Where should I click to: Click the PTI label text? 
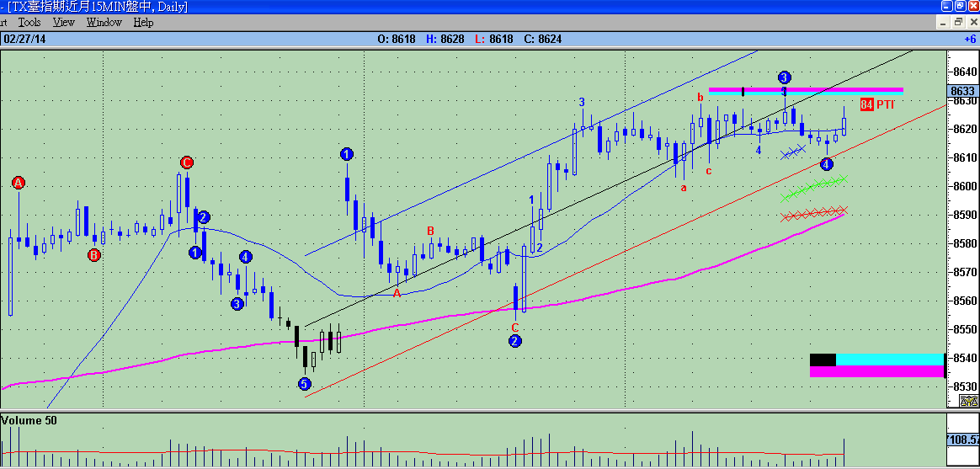click(885, 104)
